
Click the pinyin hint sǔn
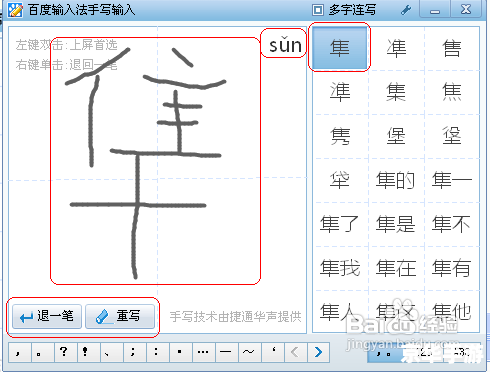click(285, 45)
